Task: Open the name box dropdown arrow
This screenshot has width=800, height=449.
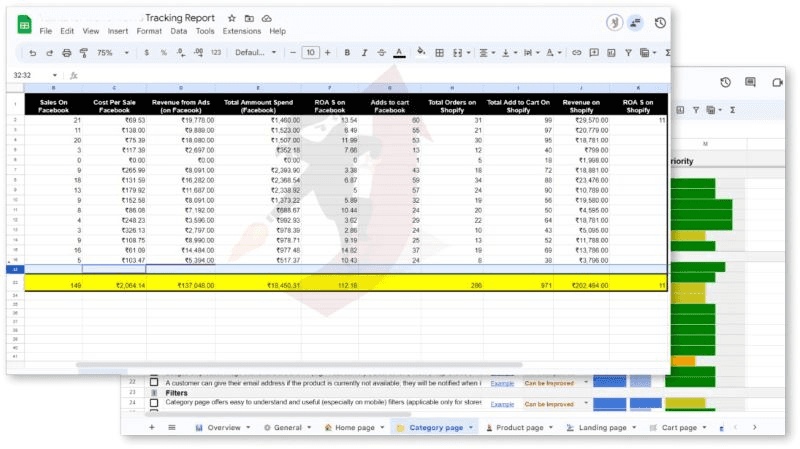Action: click(55, 76)
